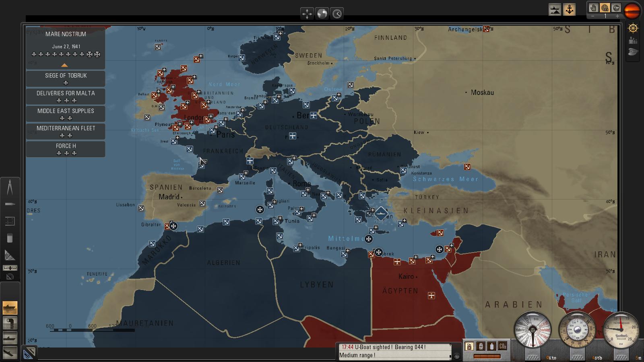
Task: Select the compass divider tool
Action: (x=10, y=187)
